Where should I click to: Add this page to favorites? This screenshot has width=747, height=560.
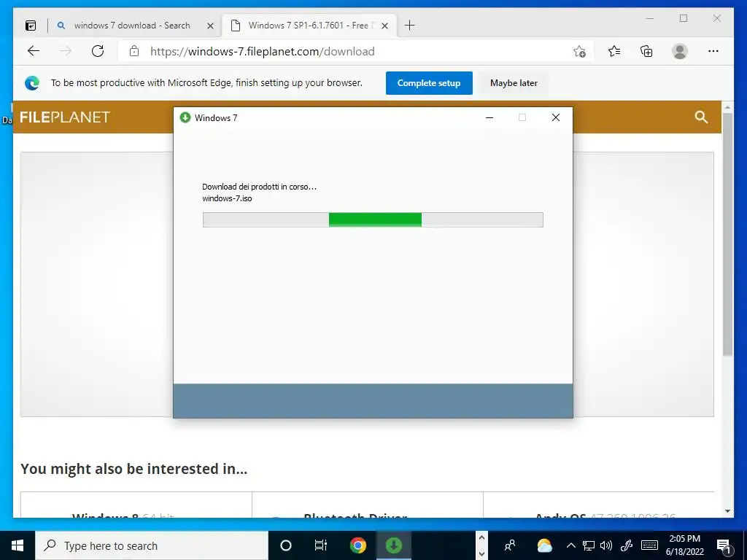579,52
